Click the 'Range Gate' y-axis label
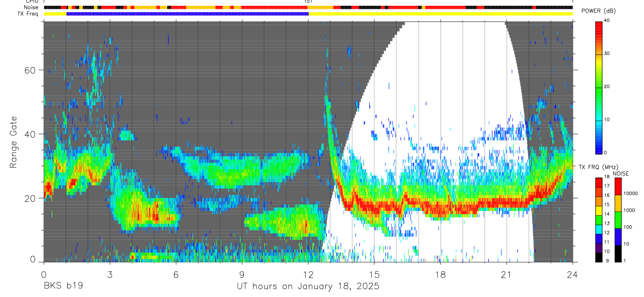The image size is (644, 297). tap(14, 142)
